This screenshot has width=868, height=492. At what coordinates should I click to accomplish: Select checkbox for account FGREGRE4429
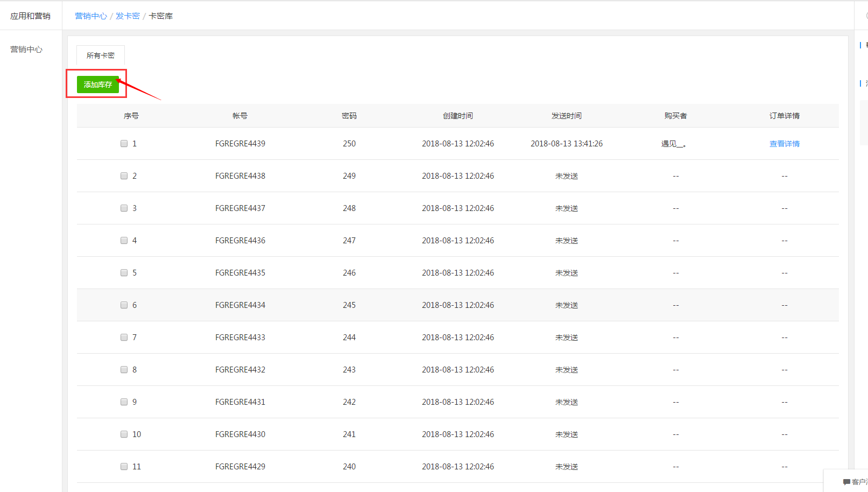(x=124, y=467)
